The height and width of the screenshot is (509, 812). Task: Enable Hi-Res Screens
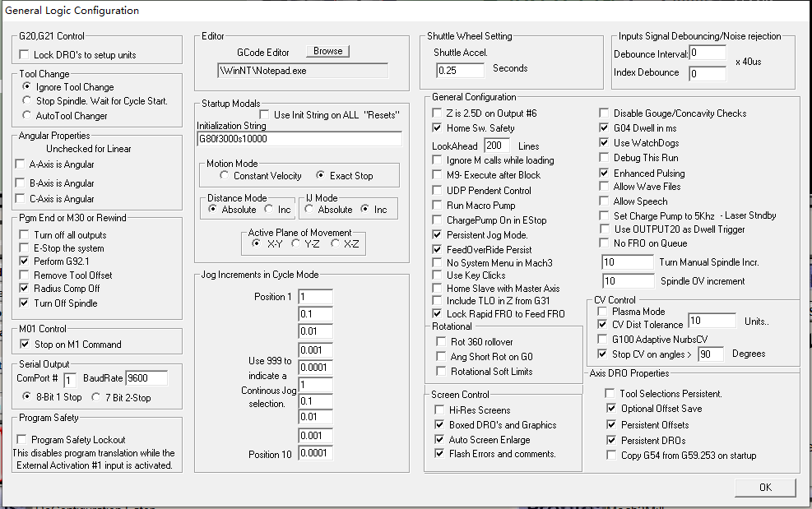click(x=439, y=410)
